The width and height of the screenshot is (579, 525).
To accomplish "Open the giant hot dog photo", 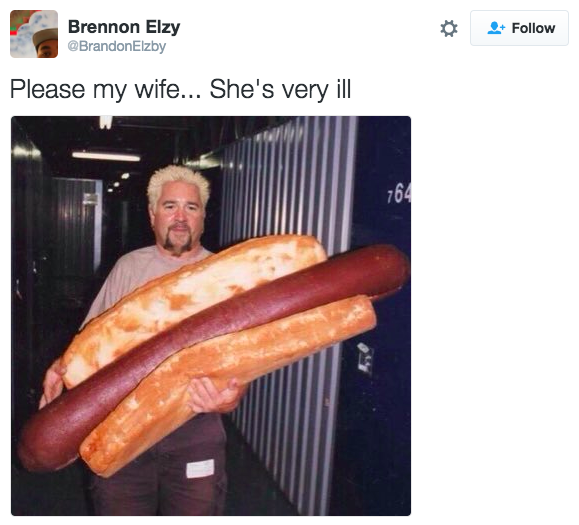I will (211, 316).
